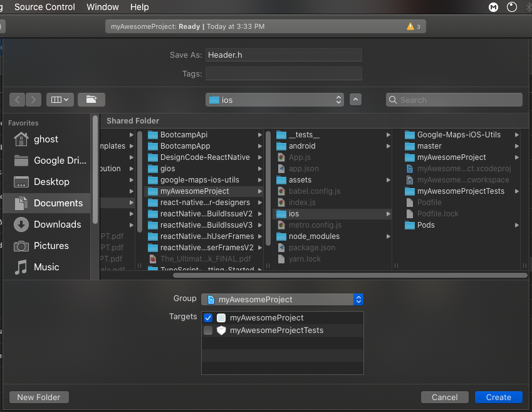Select the Google-Maps-iOS-Utils folder icon
This screenshot has height=412, width=532.
[x=410, y=135]
